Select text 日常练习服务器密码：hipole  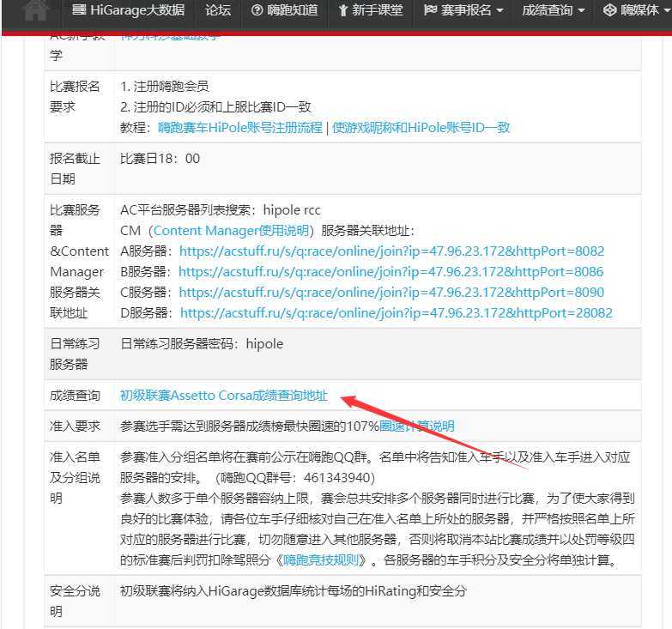(x=202, y=343)
